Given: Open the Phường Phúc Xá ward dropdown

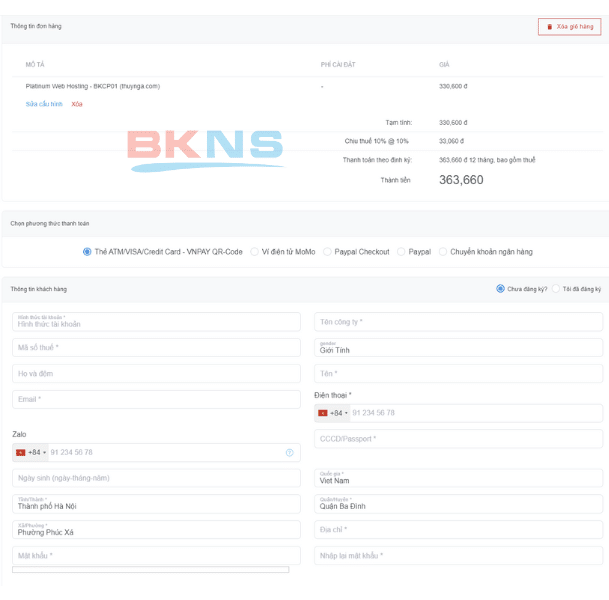Looking at the screenshot, I should point(156,530).
